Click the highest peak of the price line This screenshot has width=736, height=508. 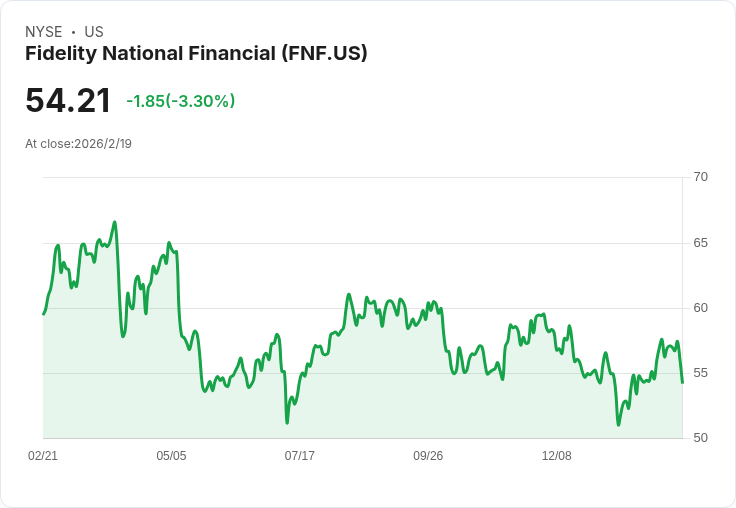115,222
